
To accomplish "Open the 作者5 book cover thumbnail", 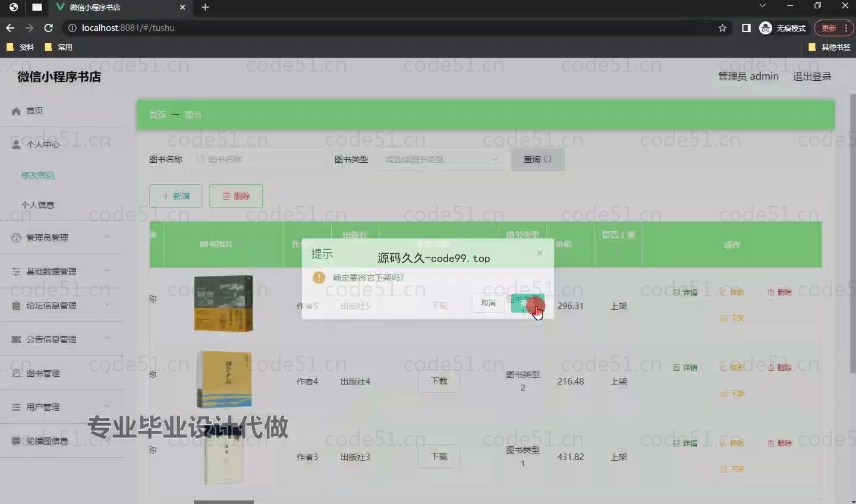I will click(224, 303).
